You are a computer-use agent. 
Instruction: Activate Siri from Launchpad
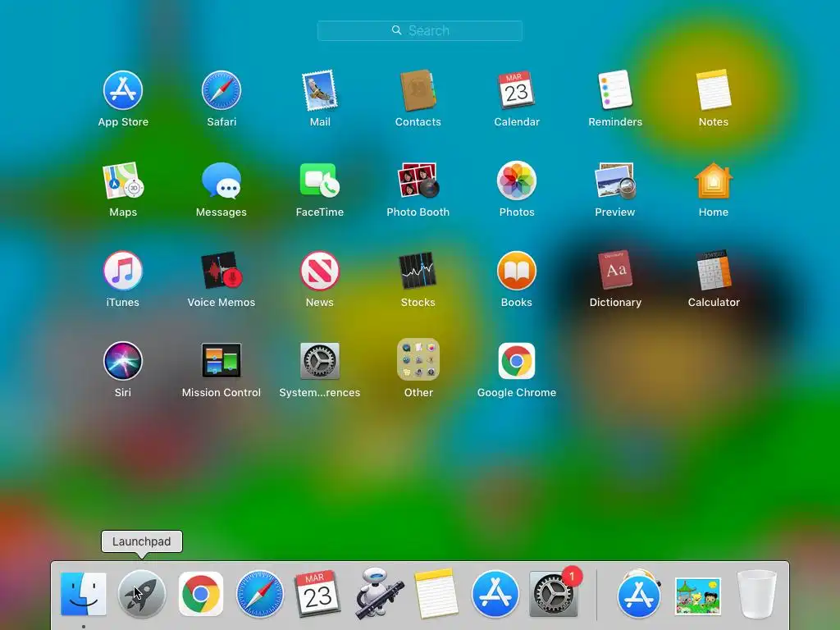123,361
